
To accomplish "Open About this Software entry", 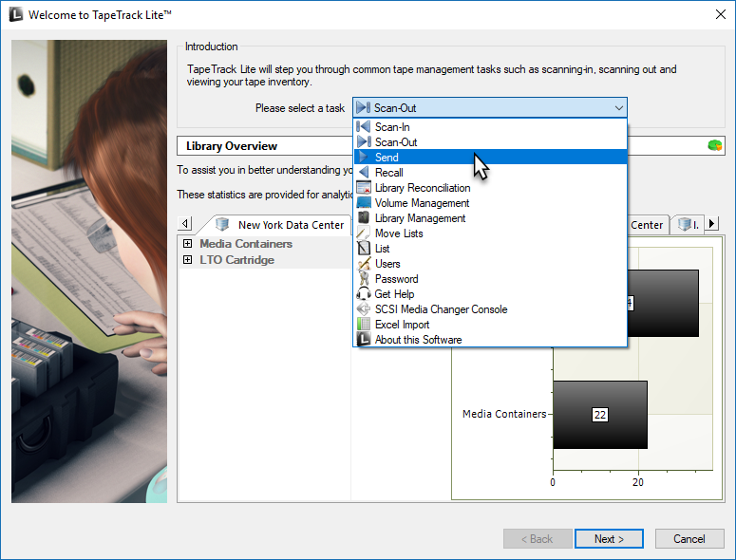I will 490,339.
